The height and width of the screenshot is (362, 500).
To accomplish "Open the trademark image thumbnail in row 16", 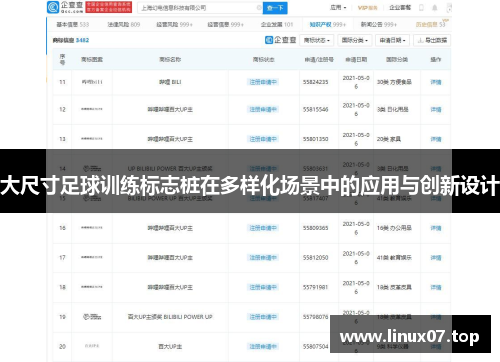I will coord(92,228).
